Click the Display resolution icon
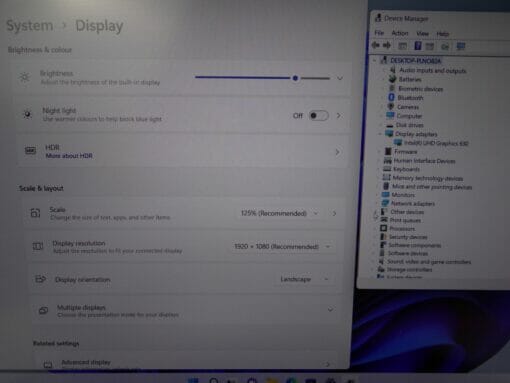Image resolution: width=510 pixels, height=383 pixels. tap(38, 246)
